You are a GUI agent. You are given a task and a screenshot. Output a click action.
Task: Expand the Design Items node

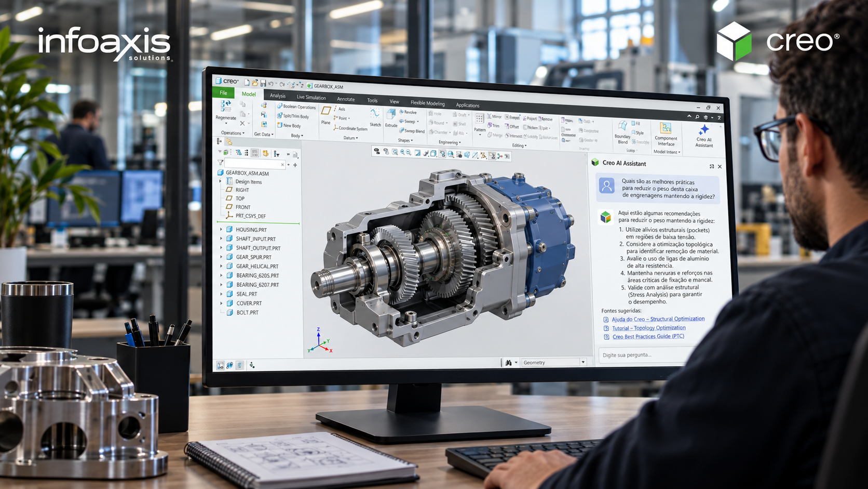(221, 181)
